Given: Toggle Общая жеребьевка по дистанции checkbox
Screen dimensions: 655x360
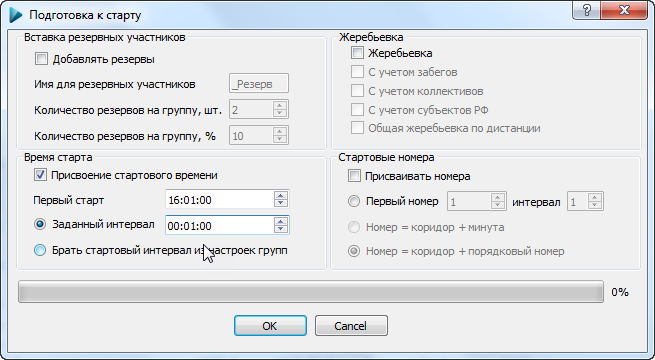Looking at the screenshot, I should (x=357, y=128).
